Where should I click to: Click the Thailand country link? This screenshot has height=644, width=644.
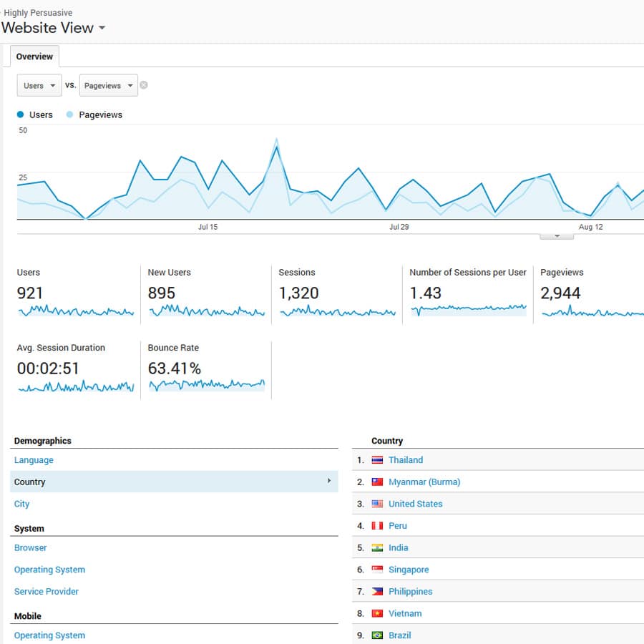[406, 460]
